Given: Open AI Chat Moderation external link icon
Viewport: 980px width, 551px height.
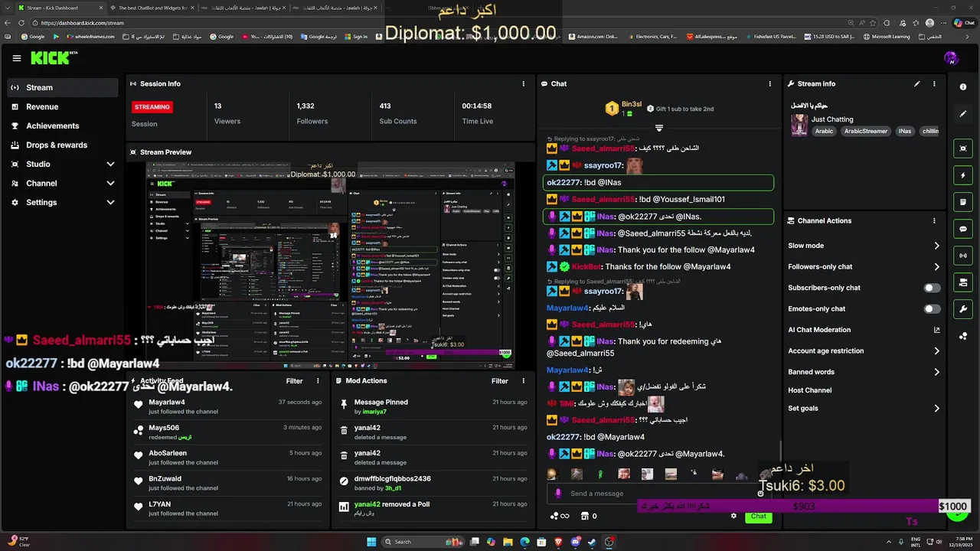Looking at the screenshot, I should pos(936,330).
